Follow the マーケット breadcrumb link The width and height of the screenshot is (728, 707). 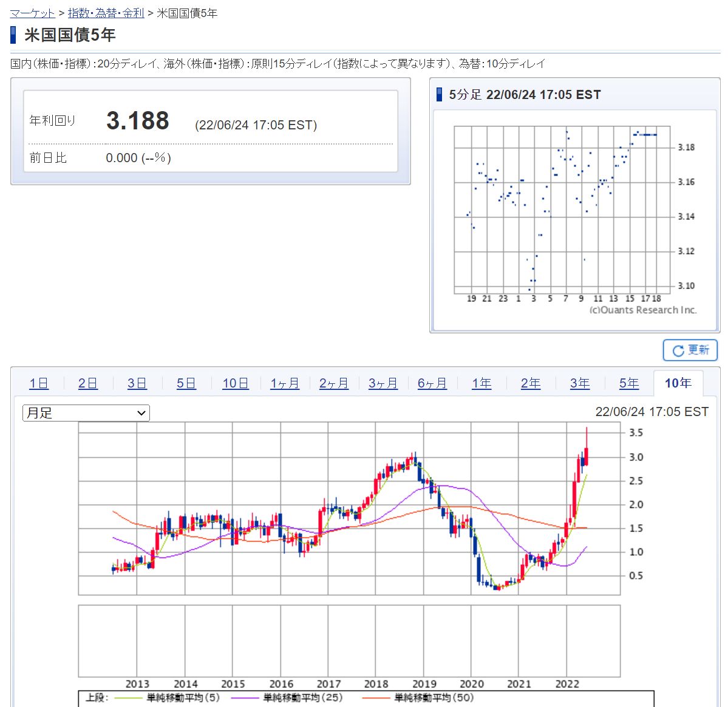coord(32,13)
